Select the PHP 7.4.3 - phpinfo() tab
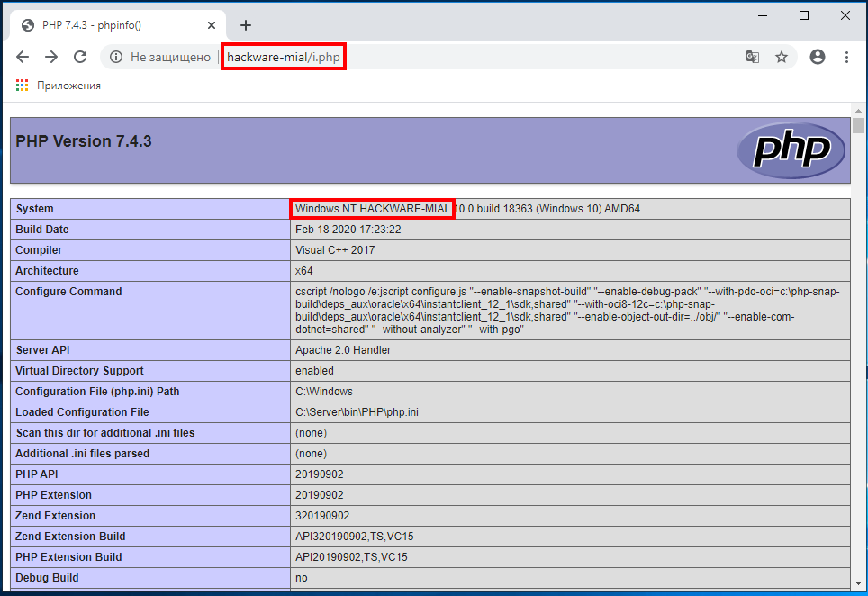The width and height of the screenshot is (868, 596). [108, 24]
